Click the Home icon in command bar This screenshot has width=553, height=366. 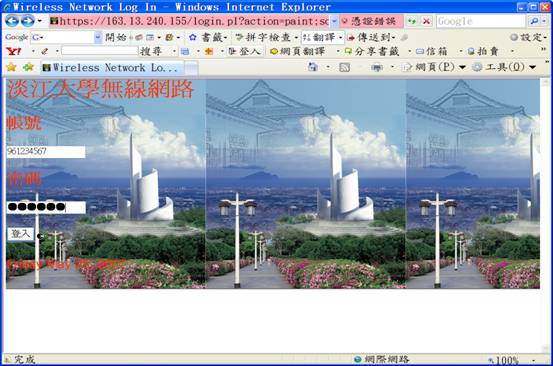pos(313,67)
